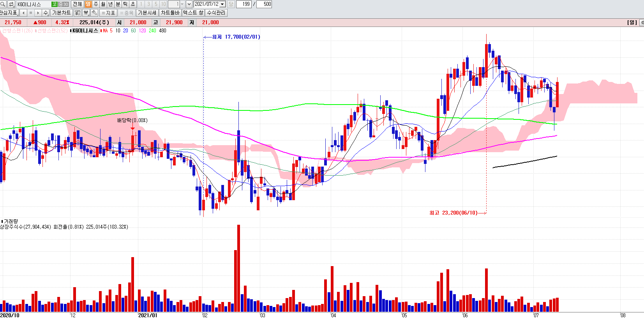644x318 pixels.
Task: Click the high price 21,900
Action: click(x=174, y=22)
